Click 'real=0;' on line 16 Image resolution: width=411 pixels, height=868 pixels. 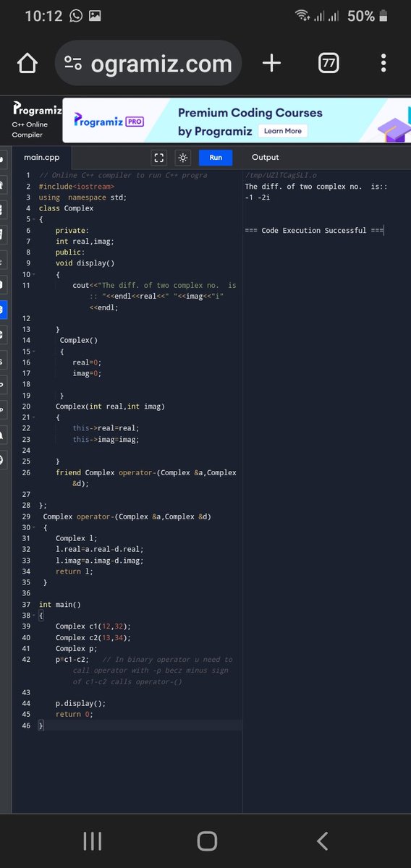tap(87, 362)
